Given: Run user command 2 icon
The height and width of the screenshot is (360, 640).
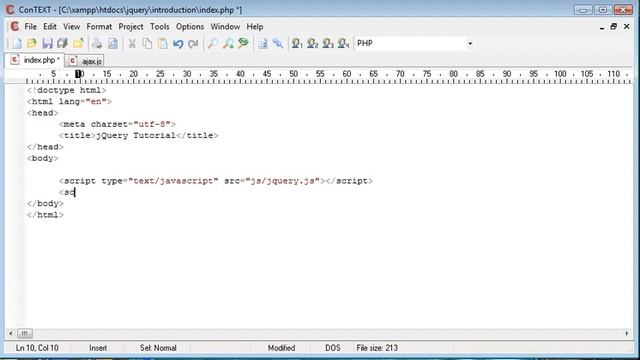Looking at the screenshot, I should pos(313,43).
